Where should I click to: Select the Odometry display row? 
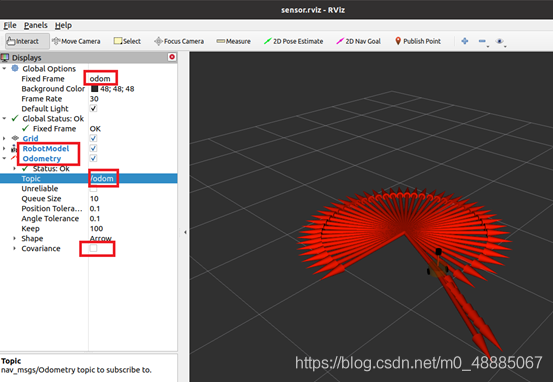point(42,158)
